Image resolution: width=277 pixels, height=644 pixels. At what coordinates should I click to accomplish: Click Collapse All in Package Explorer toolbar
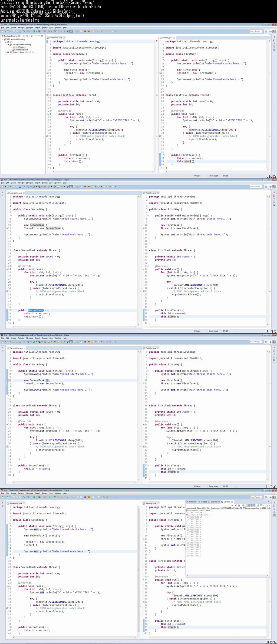(x=24, y=36)
